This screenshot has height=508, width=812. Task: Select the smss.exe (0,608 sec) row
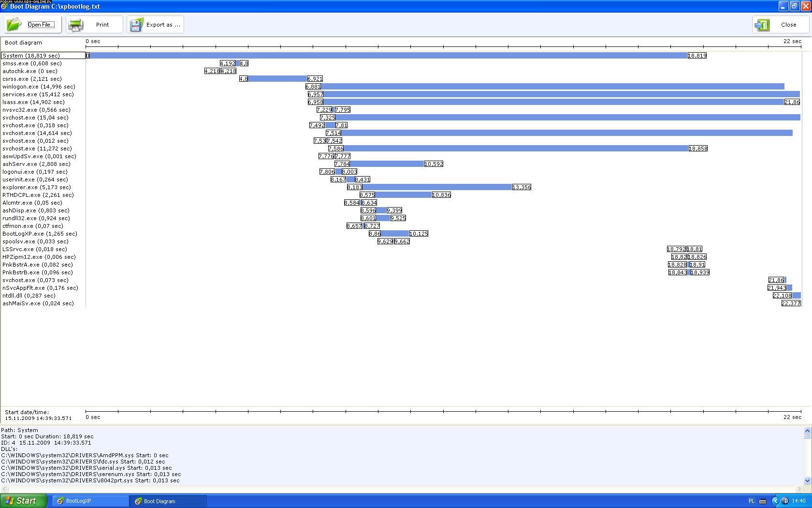32,63
